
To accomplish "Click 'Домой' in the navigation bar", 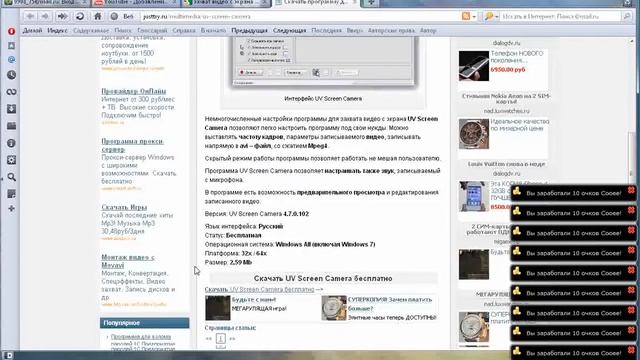I will coord(32,31).
